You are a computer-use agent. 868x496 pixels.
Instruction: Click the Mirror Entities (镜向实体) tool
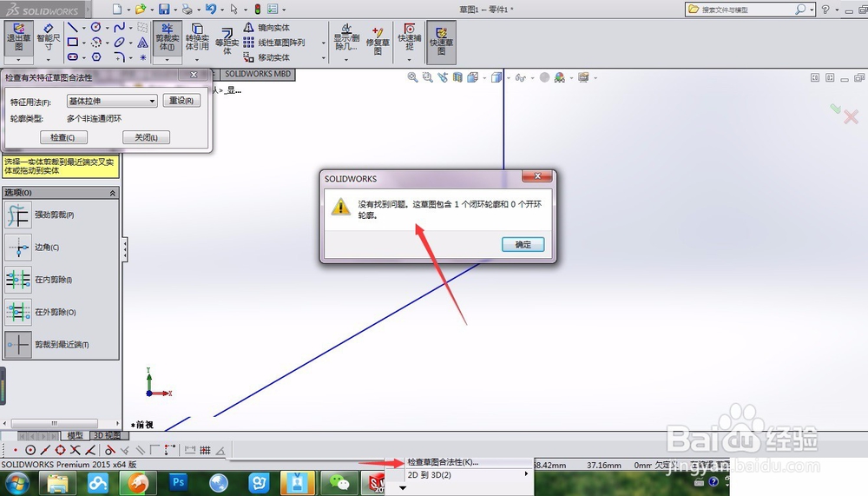click(266, 27)
